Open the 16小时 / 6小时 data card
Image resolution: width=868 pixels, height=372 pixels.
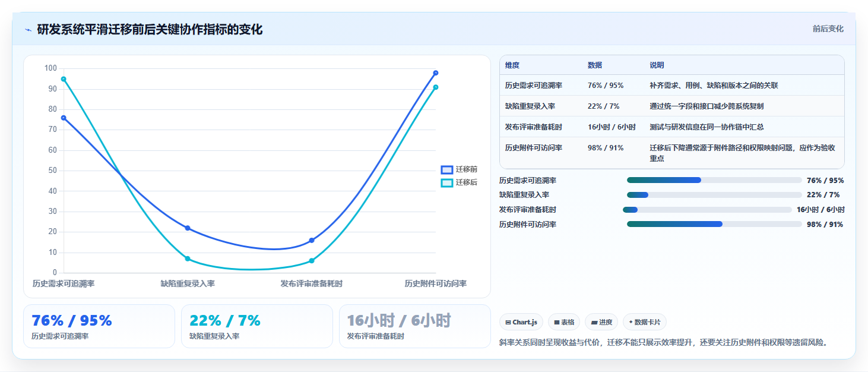click(415, 326)
